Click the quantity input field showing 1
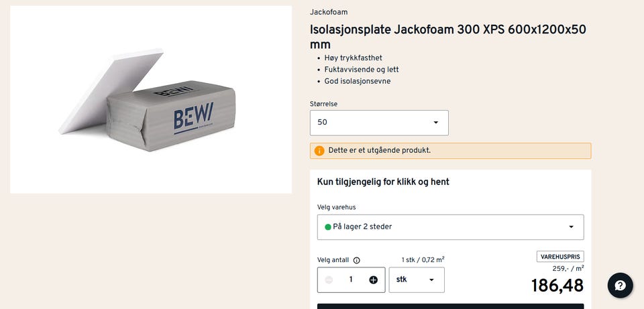This screenshot has height=309, width=644. pyautogui.click(x=351, y=280)
